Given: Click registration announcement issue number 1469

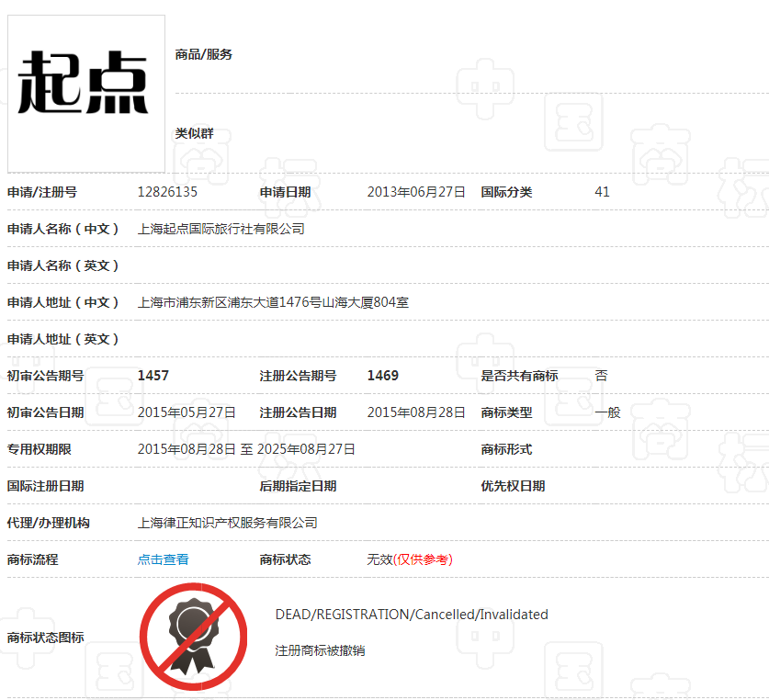Looking at the screenshot, I should coord(382,376).
